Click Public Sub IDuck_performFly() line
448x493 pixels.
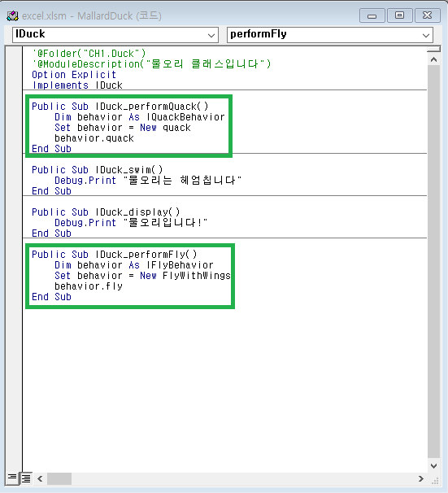click(115, 254)
